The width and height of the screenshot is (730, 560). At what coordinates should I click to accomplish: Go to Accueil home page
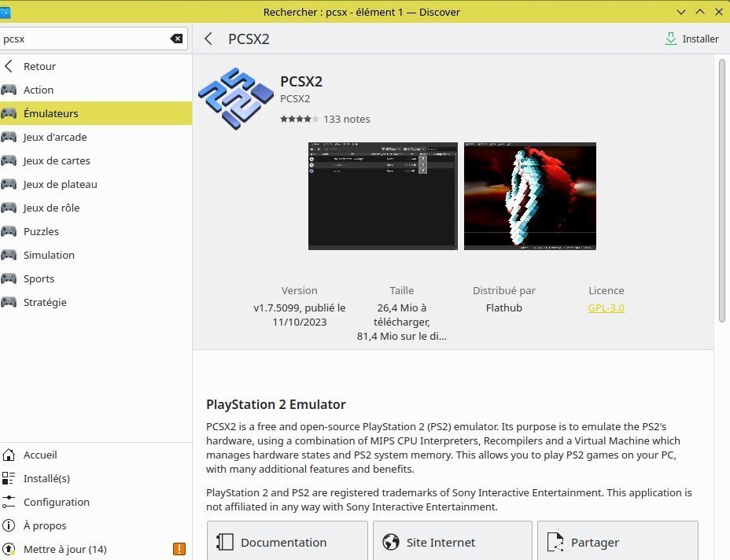[95, 455]
